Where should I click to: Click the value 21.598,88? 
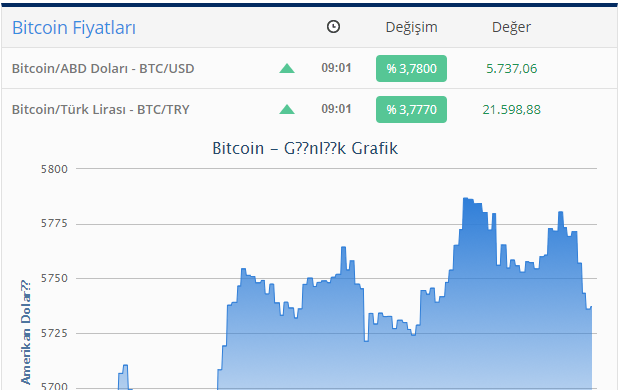coord(511,109)
